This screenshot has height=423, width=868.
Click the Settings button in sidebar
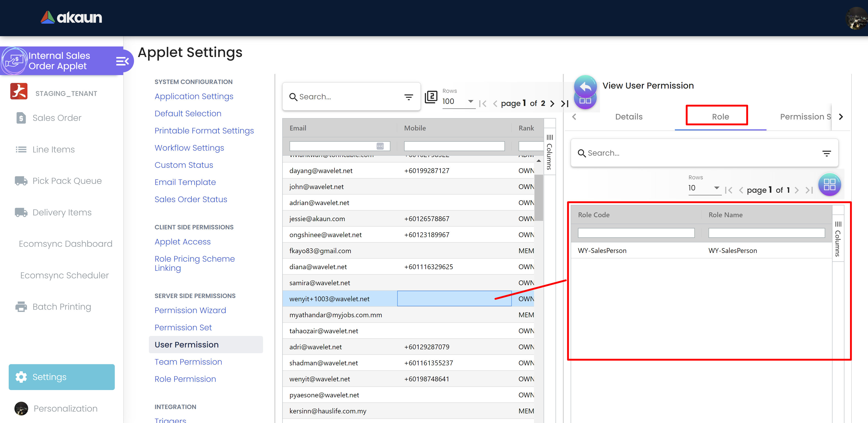[x=62, y=377]
